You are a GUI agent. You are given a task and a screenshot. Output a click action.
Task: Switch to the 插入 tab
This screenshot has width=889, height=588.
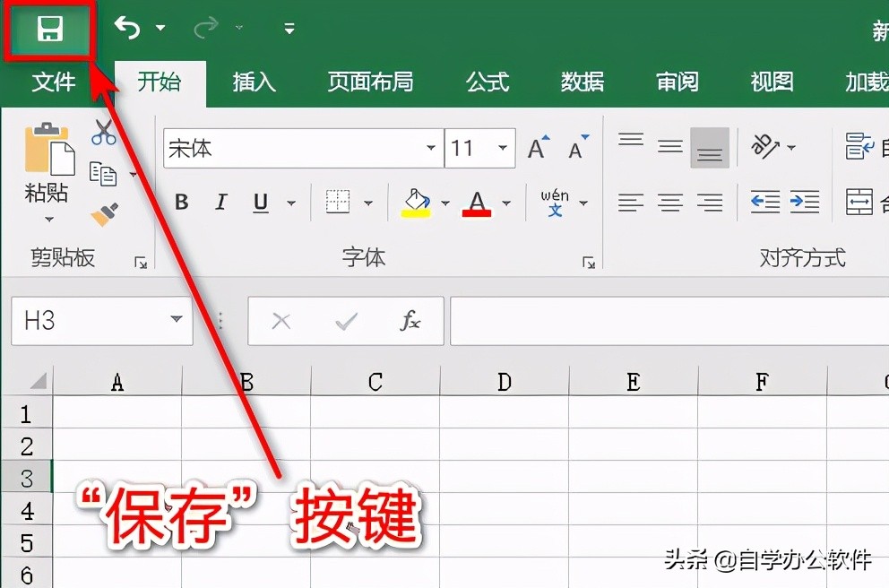254,82
